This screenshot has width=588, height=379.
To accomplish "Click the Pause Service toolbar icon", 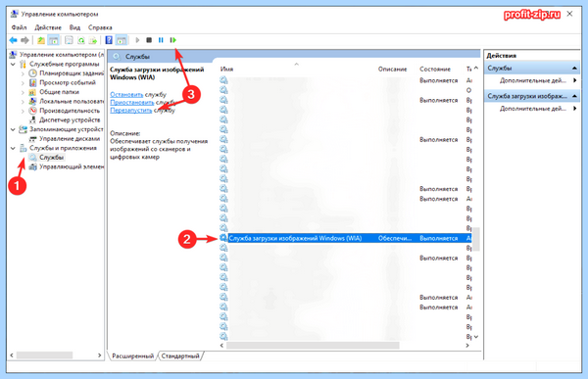I will pyautogui.click(x=161, y=40).
